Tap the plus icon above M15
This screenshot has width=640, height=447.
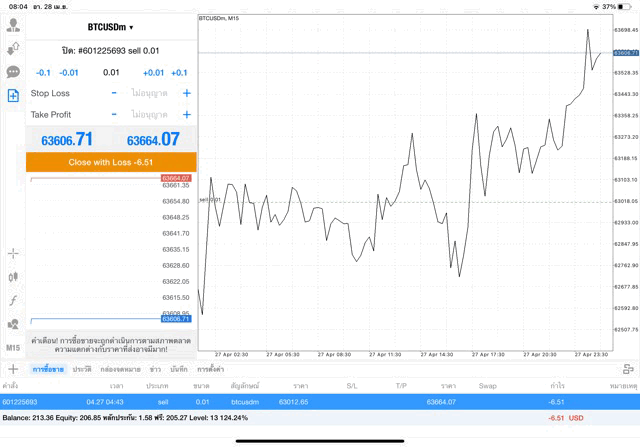(13, 324)
